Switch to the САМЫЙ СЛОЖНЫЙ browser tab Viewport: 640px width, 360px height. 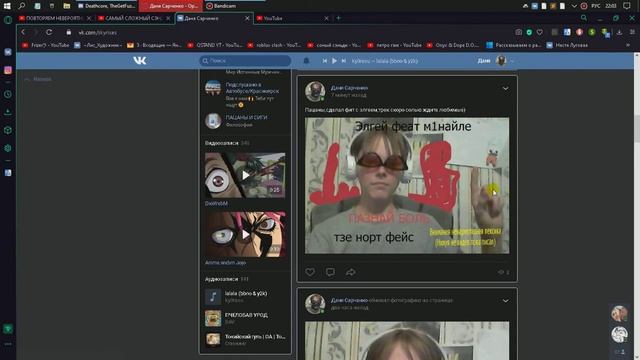pos(134,18)
